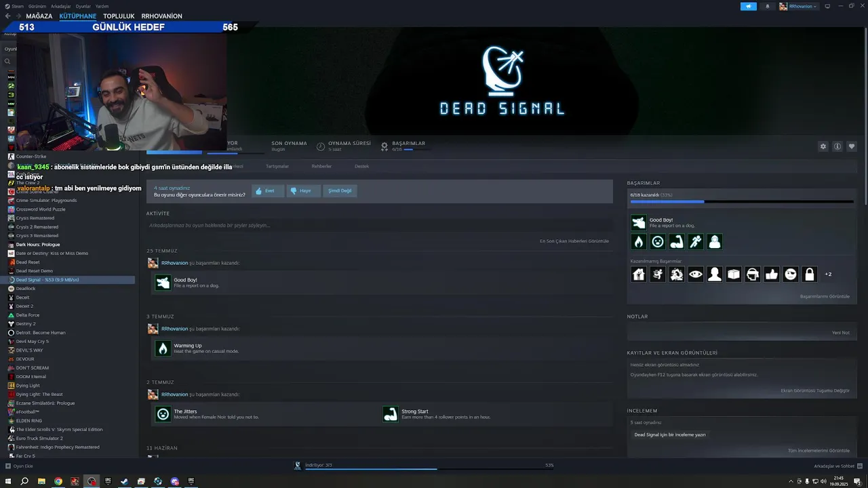Select the flame earned achievement in the side panel

tap(638, 241)
